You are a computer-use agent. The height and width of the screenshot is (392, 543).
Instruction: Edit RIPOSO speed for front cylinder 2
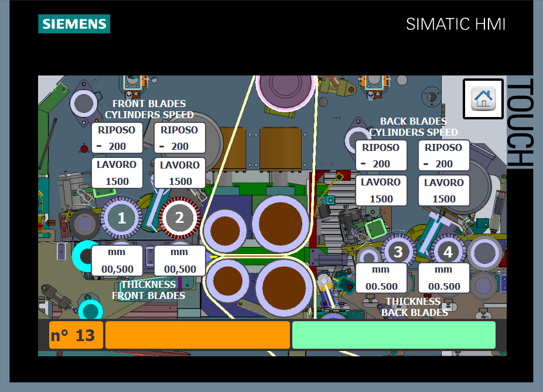tap(180, 138)
